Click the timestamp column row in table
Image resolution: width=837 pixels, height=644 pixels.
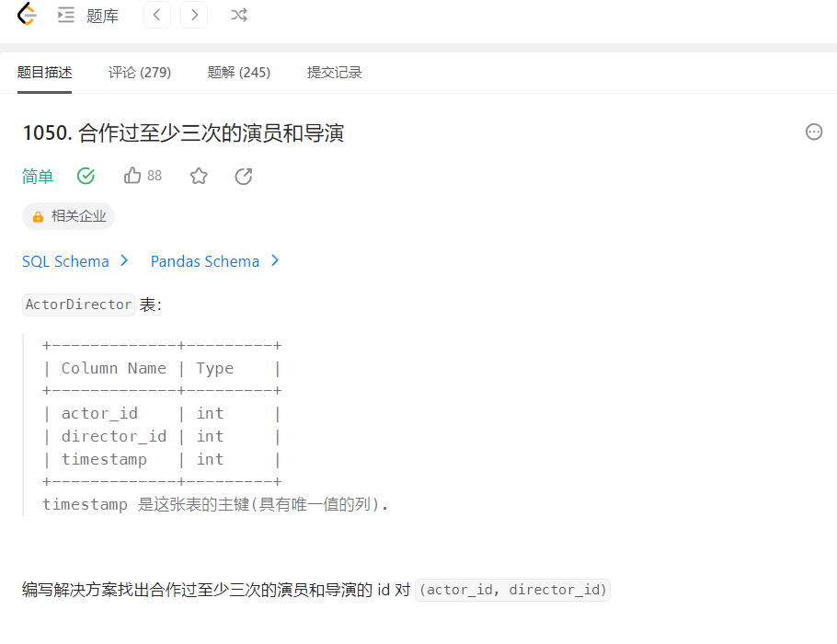pyautogui.click(x=162, y=460)
